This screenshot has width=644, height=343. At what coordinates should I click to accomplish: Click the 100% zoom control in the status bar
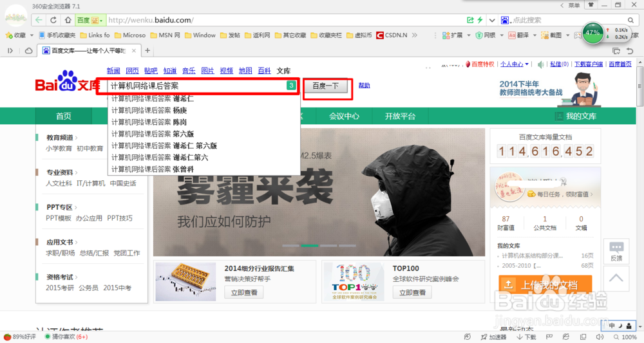(625, 337)
